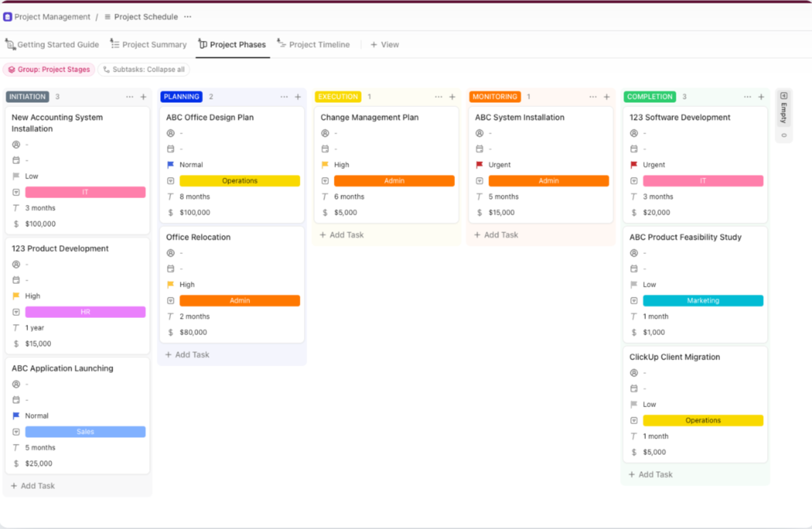Click the pink IT tag on 123 Software Development
The width and height of the screenshot is (812, 529).
click(x=703, y=180)
